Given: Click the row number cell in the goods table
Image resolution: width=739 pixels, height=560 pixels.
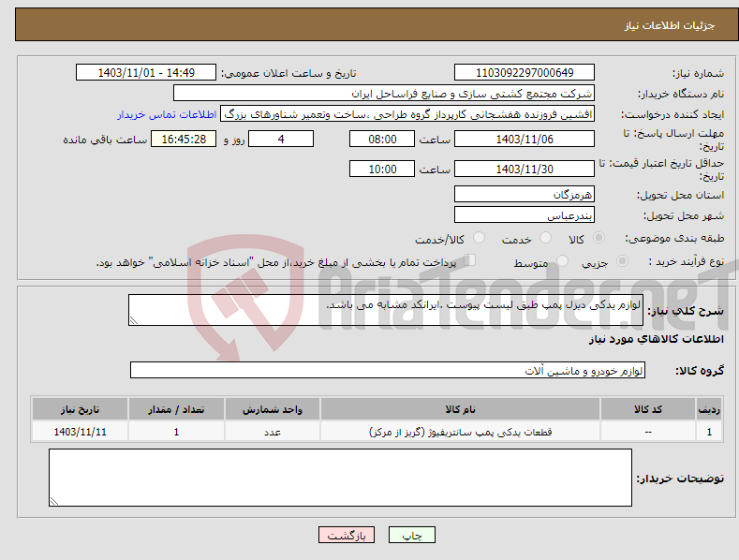Looking at the screenshot, I should (x=709, y=432).
